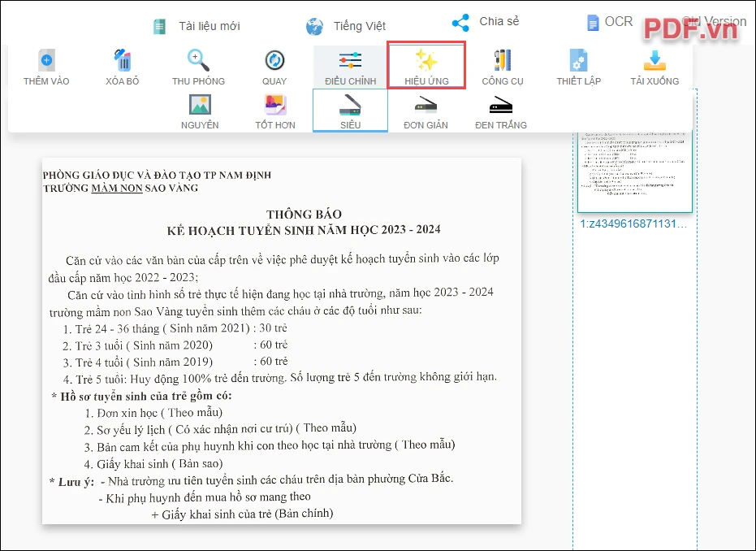Select the XÓA BỎ delete tool
Viewport: 756px width, 551px height.
(123, 67)
